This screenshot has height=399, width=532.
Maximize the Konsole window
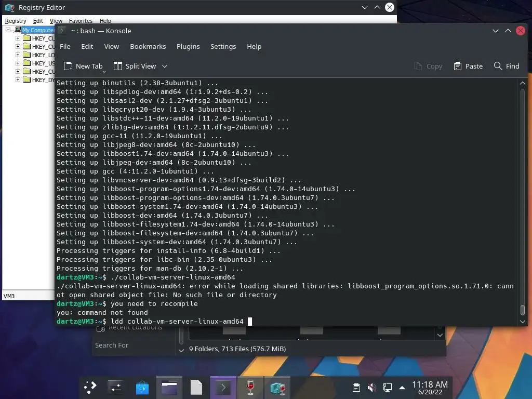tap(508, 31)
